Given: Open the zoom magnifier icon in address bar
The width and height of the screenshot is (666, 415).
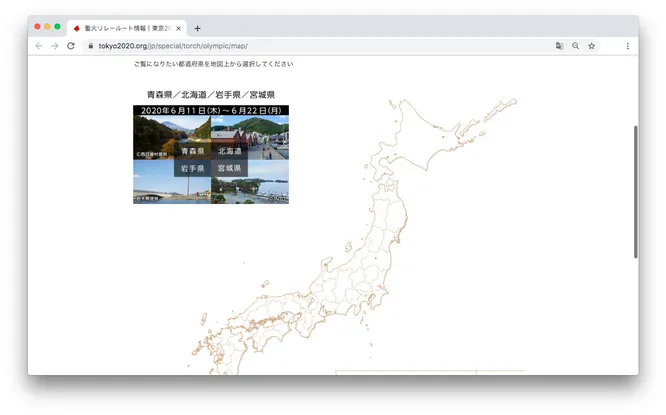Looking at the screenshot, I should click(x=576, y=46).
